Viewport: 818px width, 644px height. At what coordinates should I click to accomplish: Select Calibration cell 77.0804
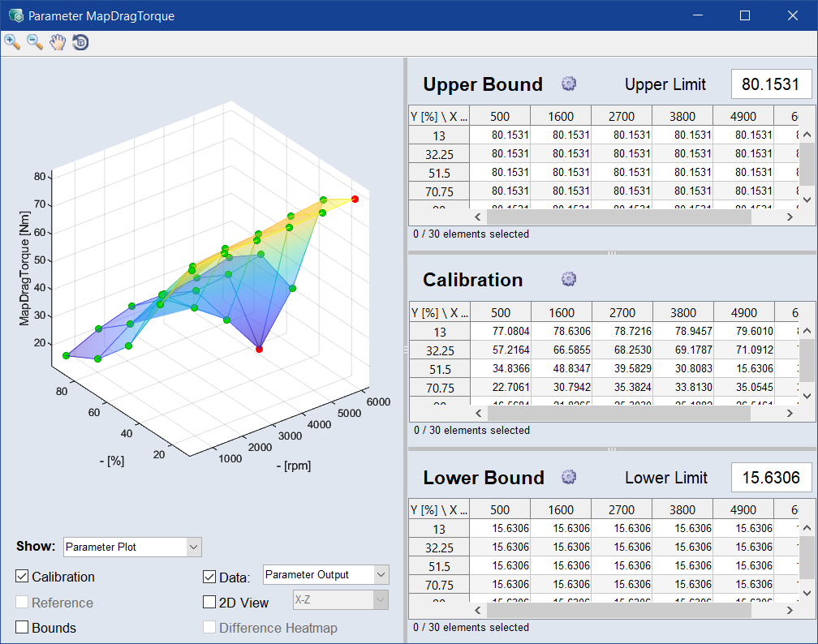[501, 332]
